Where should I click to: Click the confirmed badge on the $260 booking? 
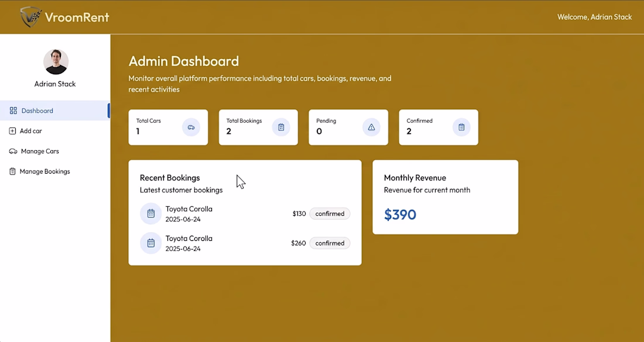click(330, 243)
